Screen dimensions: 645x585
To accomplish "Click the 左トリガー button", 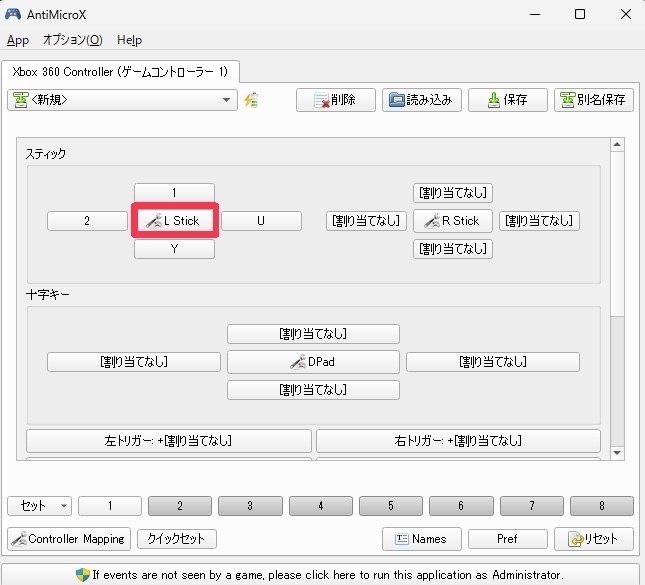I will click(169, 441).
